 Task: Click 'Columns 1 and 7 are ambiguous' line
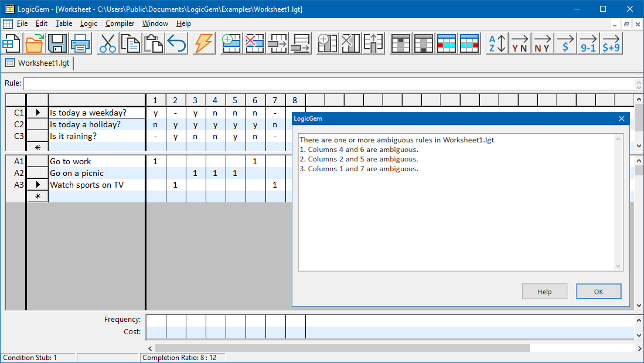pyautogui.click(x=359, y=169)
